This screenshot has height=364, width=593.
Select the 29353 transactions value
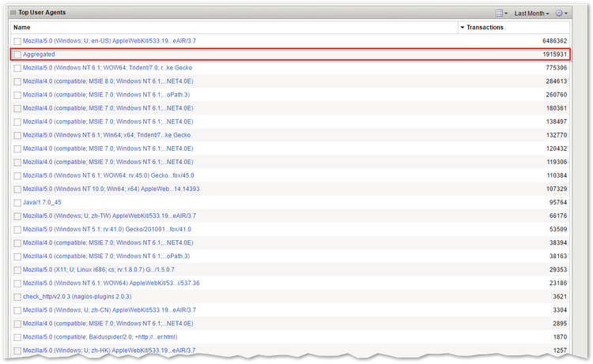(558, 269)
